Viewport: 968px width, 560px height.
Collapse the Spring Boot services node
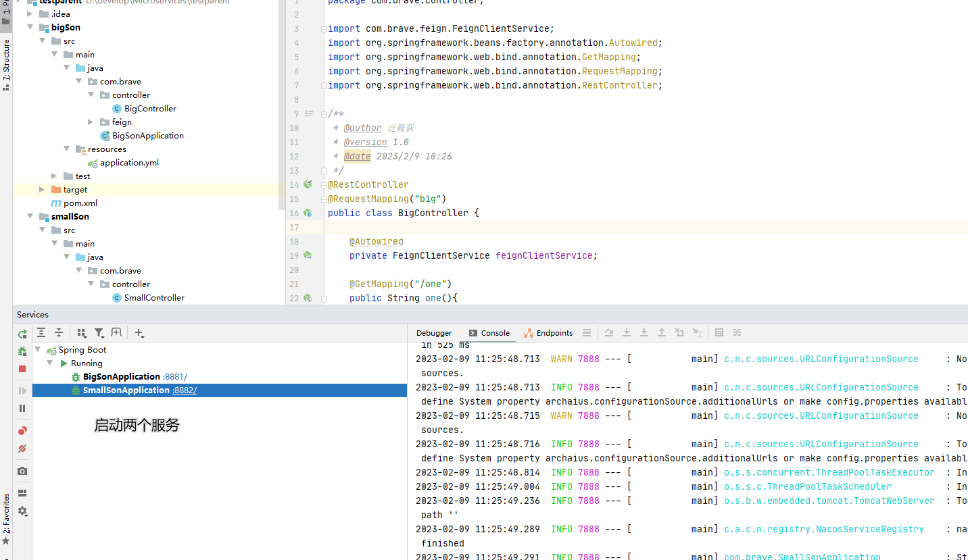pyautogui.click(x=38, y=350)
